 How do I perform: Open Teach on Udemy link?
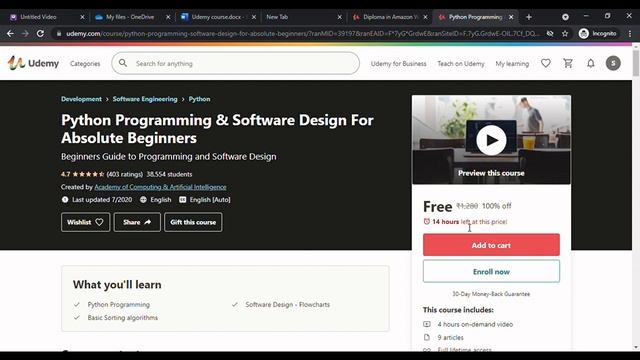click(461, 64)
